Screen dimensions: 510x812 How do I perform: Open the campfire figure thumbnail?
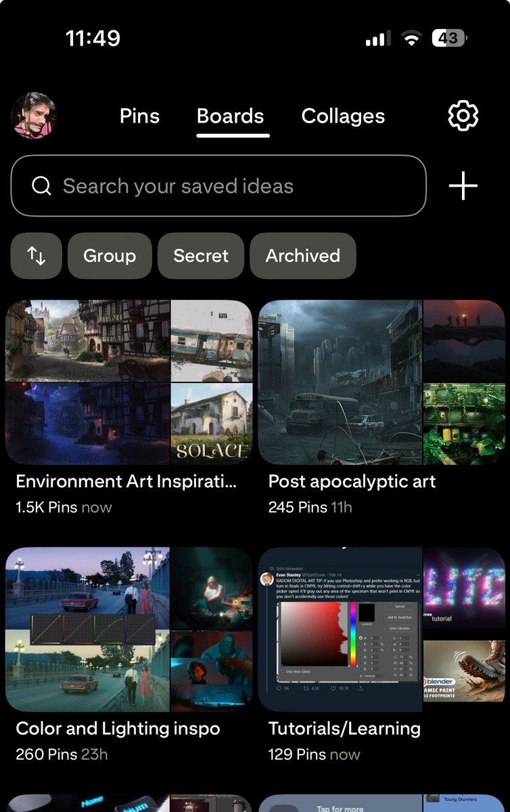pyautogui.click(x=212, y=588)
